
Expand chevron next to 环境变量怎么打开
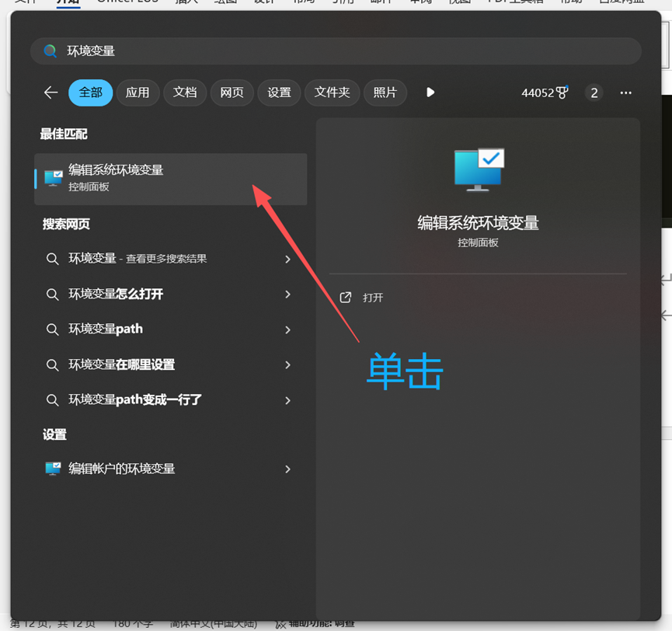(287, 295)
